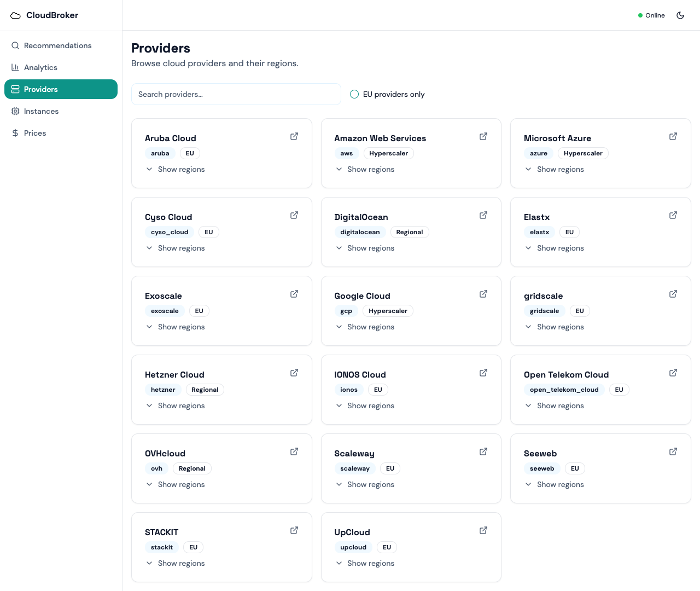Click the Amazon Web Services external link icon
The image size is (700, 591).
pyautogui.click(x=483, y=136)
